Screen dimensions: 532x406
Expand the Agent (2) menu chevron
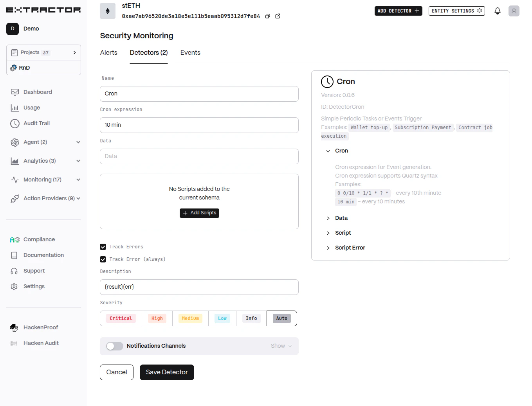coord(78,142)
